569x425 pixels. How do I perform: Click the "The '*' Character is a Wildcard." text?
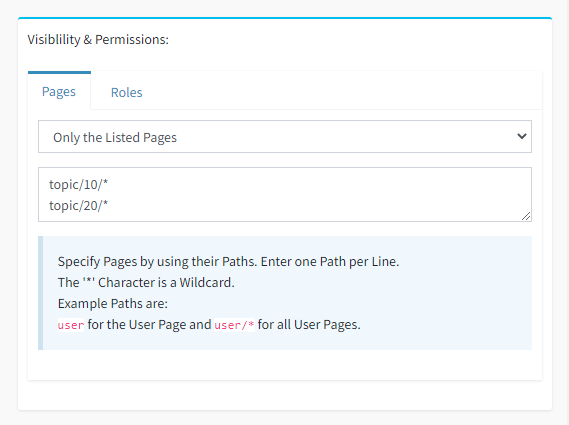(x=146, y=282)
